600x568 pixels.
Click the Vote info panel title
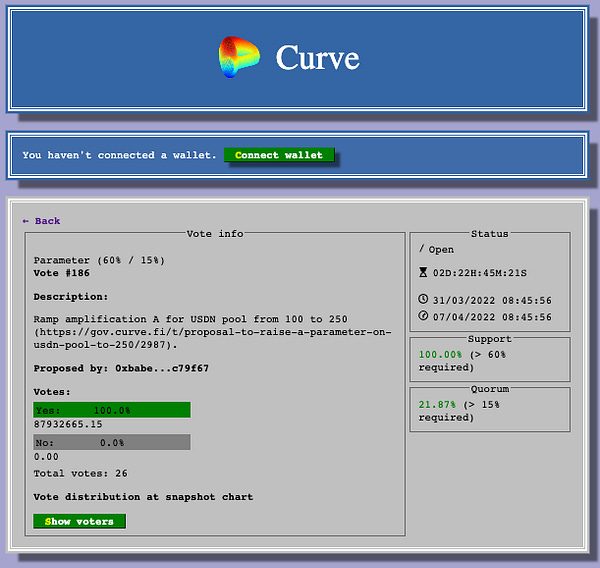tap(215, 233)
